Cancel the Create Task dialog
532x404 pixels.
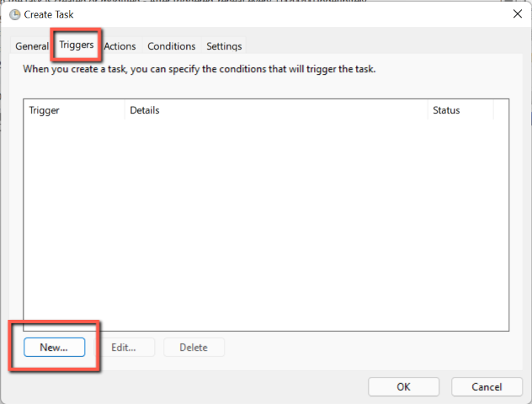487,387
